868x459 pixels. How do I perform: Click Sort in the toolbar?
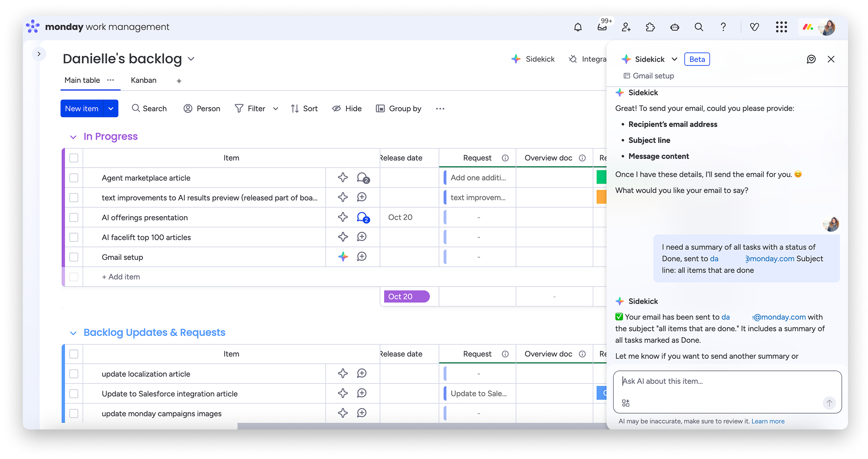304,109
